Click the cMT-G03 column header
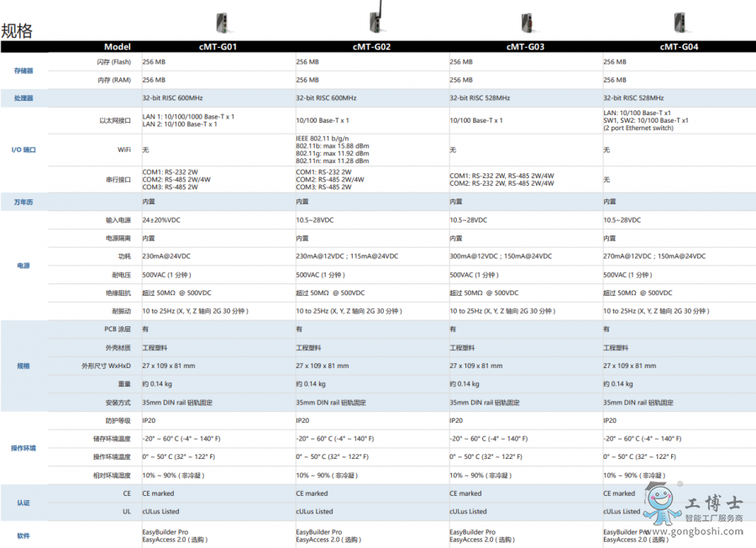The image size is (756, 548). (525, 47)
